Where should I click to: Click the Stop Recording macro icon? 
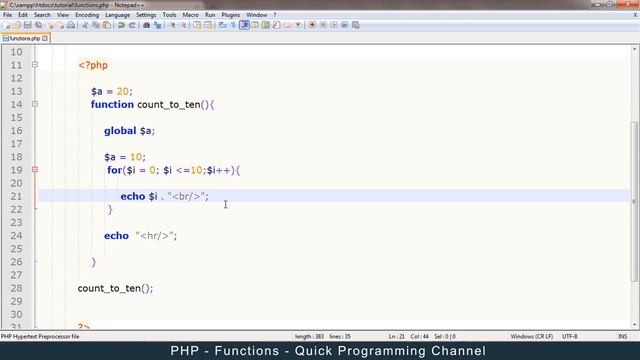[x=323, y=25]
